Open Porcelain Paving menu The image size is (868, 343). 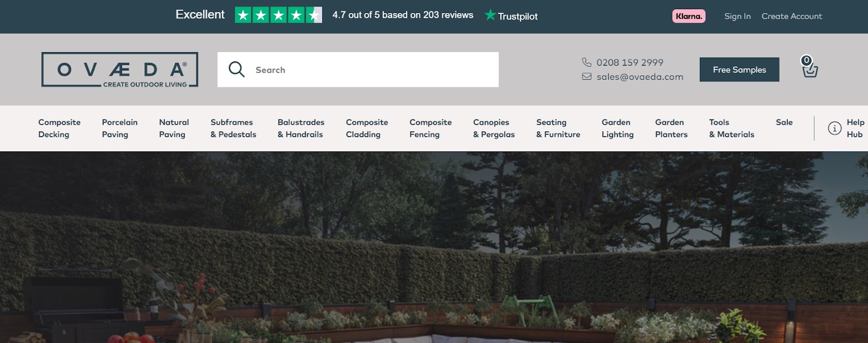coord(120,128)
